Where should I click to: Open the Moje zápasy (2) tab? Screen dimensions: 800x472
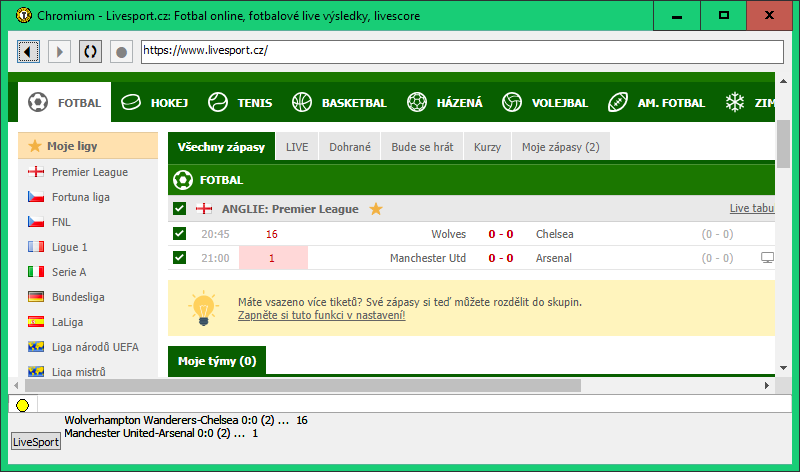[561, 147]
